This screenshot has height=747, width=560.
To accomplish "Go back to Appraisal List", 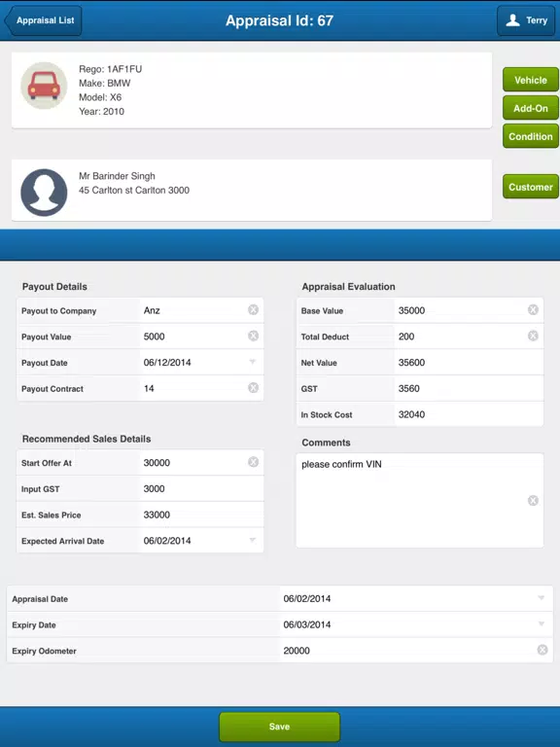I will click(x=43, y=20).
